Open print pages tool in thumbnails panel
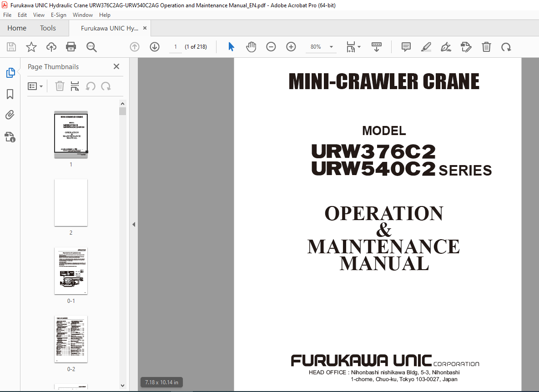Viewport: 539px width, 392px height. click(x=75, y=86)
